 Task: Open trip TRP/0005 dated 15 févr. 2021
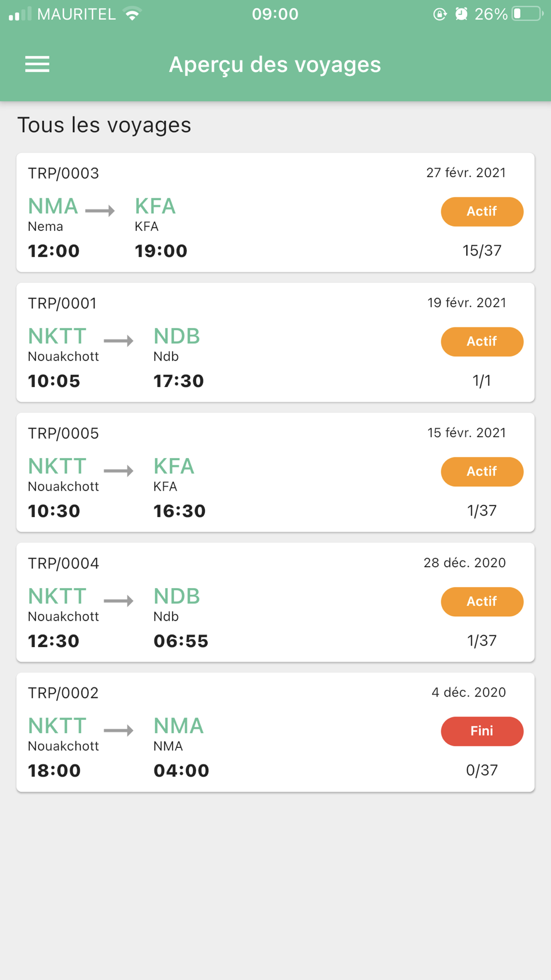pos(275,472)
